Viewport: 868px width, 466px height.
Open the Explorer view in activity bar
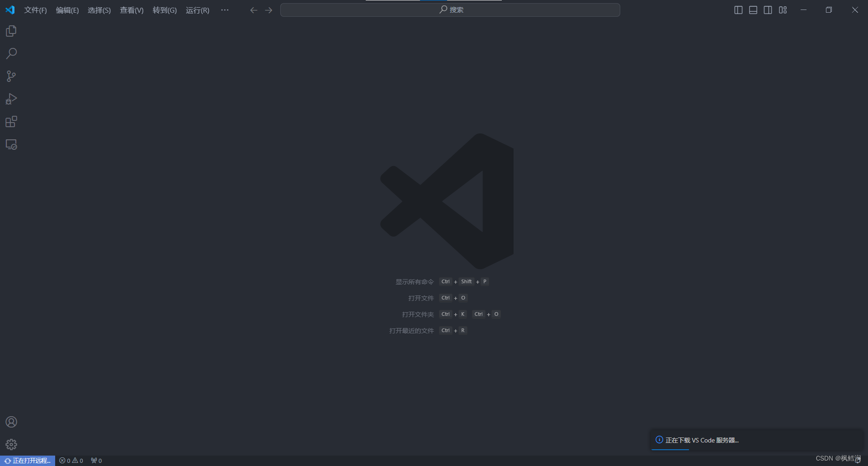(x=11, y=31)
